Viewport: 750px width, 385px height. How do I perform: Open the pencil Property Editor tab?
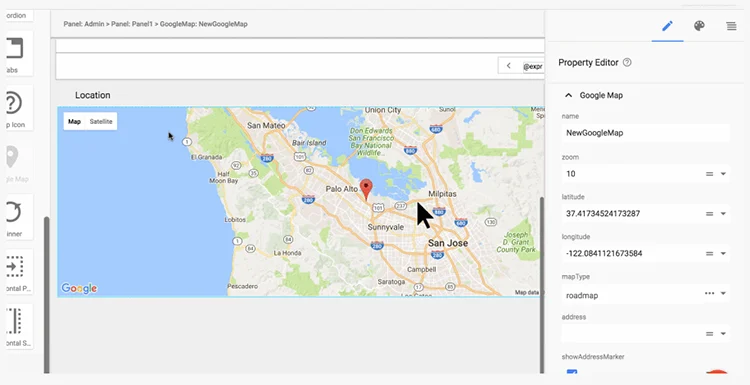click(x=667, y=26)
